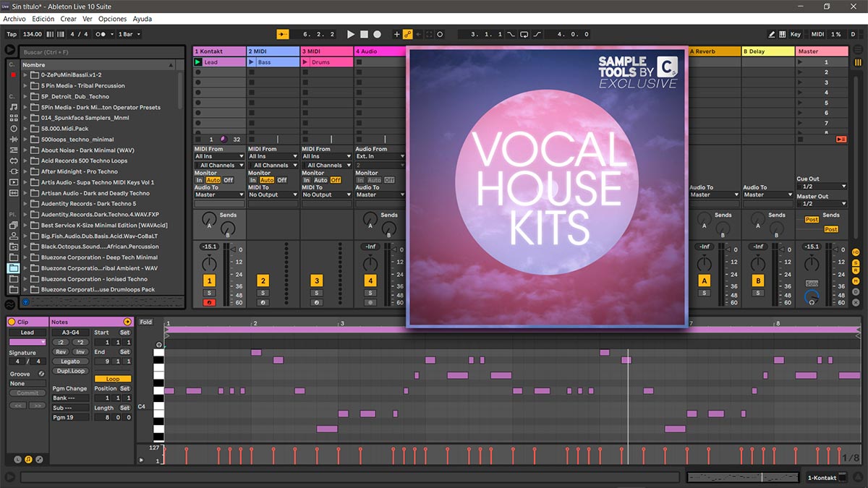Click the Legato button in Notes box
Screen dimensions: 868x488
tap(70, 361)
